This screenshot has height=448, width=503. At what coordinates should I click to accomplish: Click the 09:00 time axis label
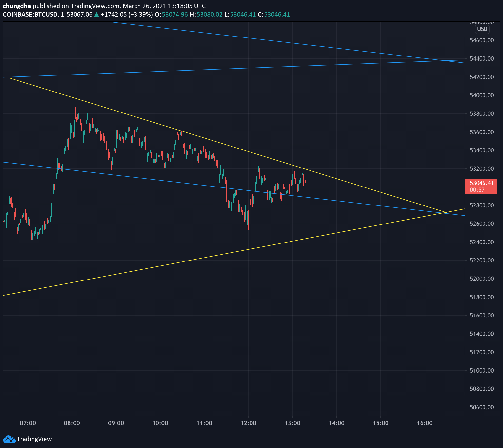coord(116,423)
